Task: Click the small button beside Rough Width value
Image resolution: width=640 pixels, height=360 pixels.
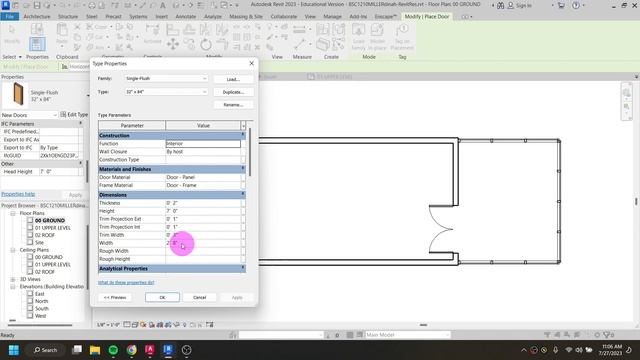Action: [x=243, y=251]
